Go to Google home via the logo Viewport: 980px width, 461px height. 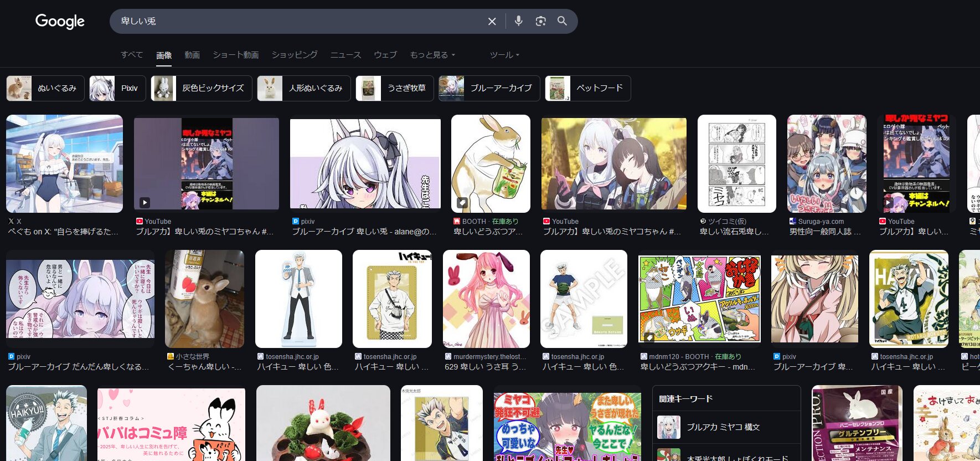point(60,21)
